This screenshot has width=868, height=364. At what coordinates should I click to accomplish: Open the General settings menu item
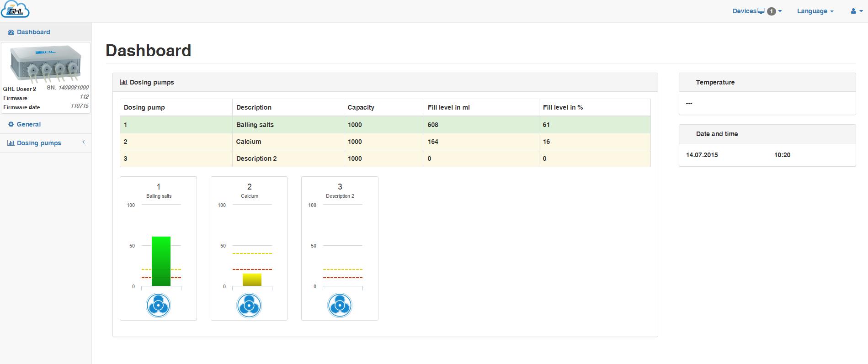[x=28, y=124]
